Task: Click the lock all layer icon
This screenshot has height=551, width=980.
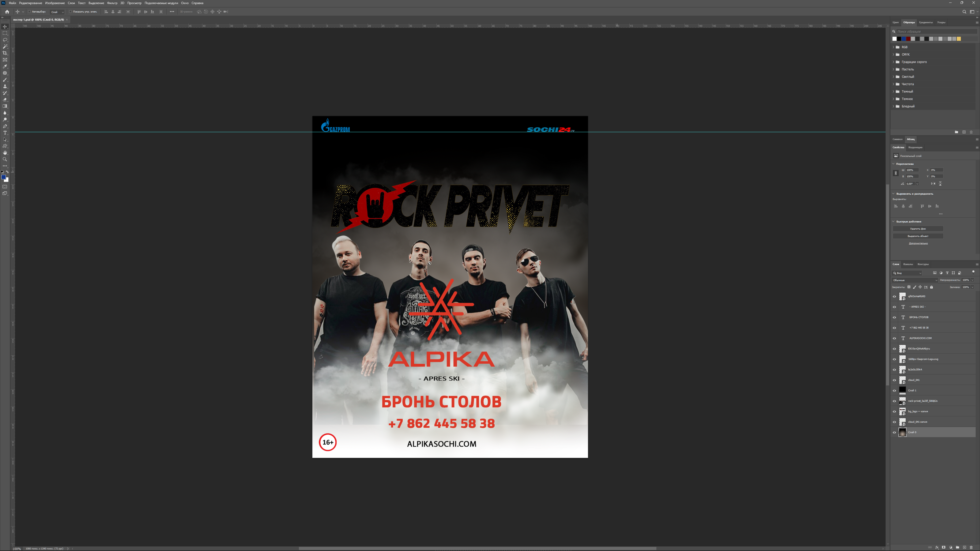Action: point(931,287)
